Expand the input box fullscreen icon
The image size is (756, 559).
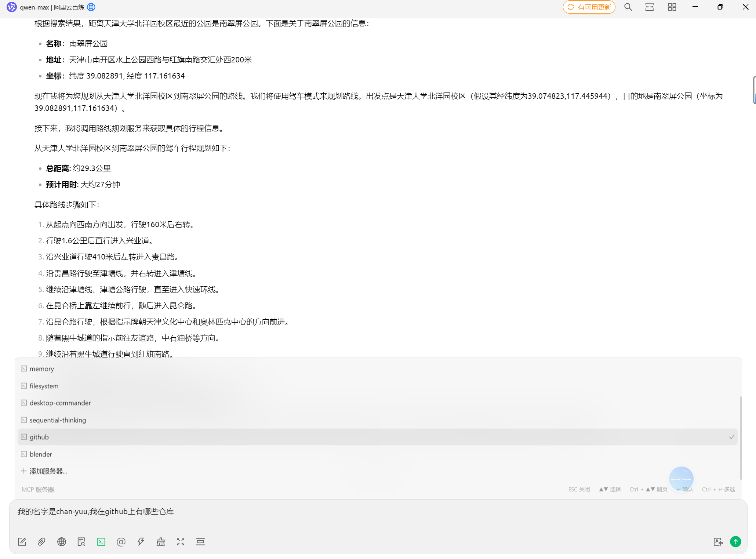click(x=181, y=542)
